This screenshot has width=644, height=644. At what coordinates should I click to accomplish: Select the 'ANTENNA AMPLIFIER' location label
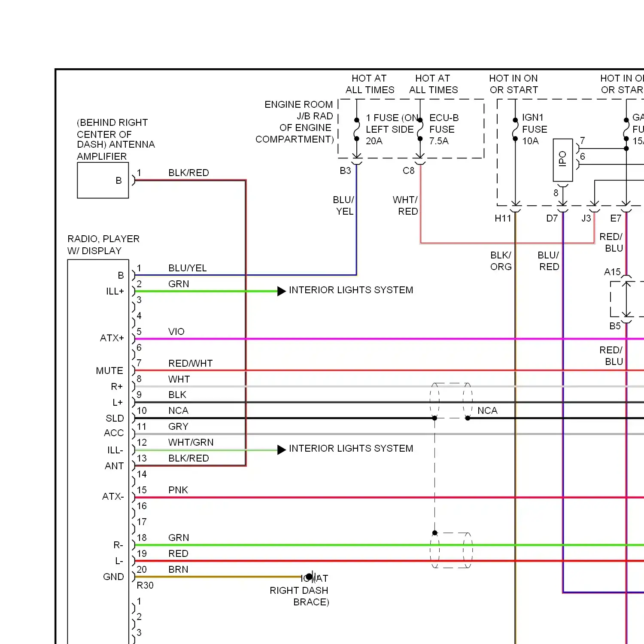[116, 140]
